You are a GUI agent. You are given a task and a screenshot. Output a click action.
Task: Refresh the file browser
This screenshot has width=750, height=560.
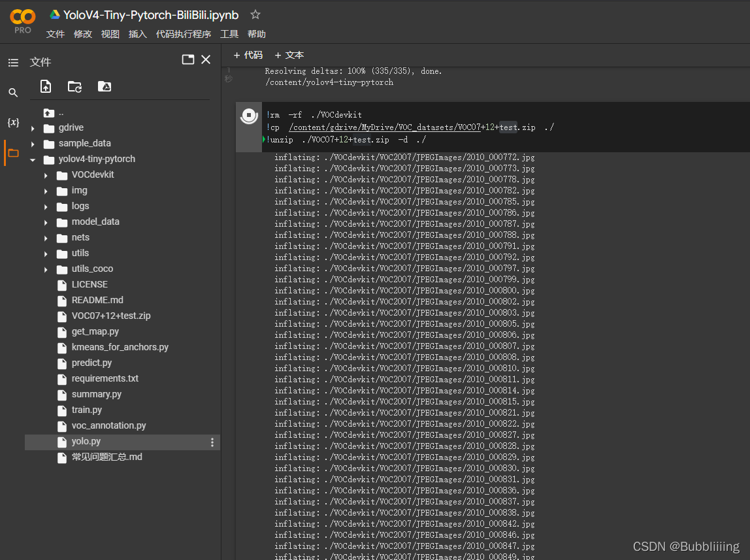click(74, 86)
